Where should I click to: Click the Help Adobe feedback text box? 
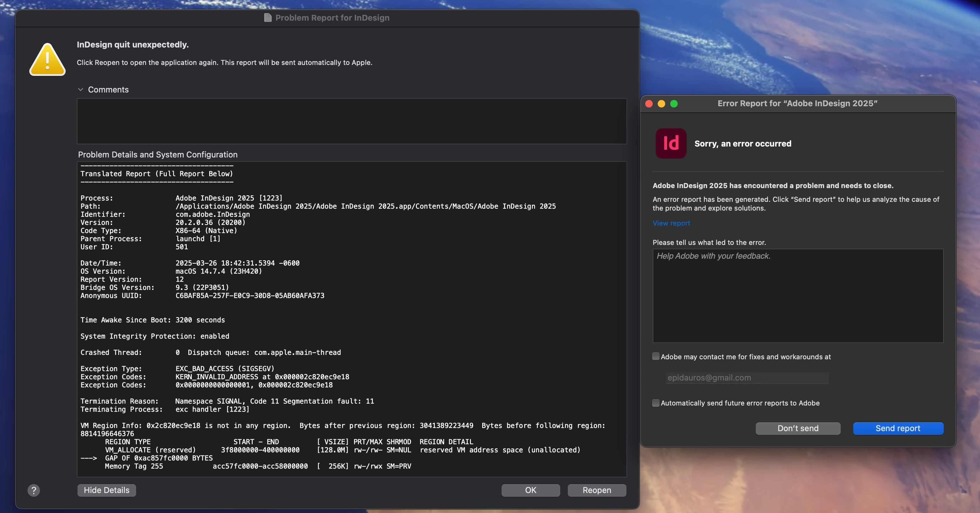(x=798, y=296)
